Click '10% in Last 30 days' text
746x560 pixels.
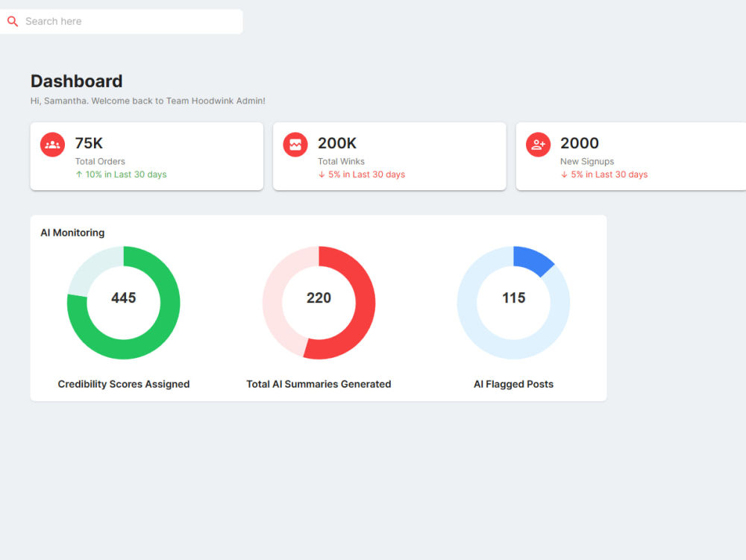(126, 174)
